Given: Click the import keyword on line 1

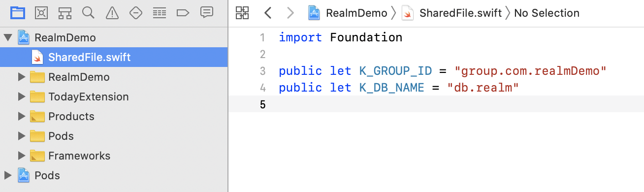Looking at the screenshot, I should [x=300, y=37].
